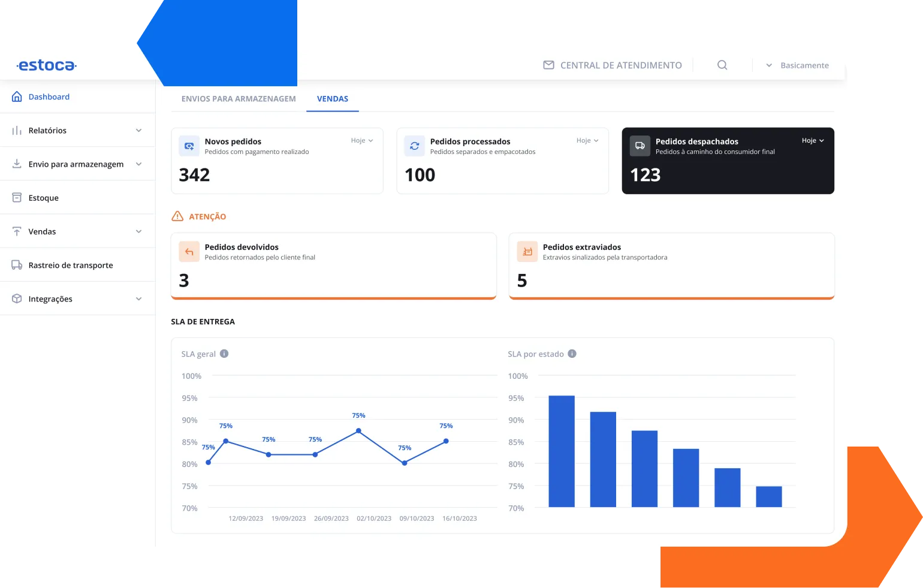Click the search magnifier icon
The height and width of the screenshot is (588, 923).
(x=722, y=65)
